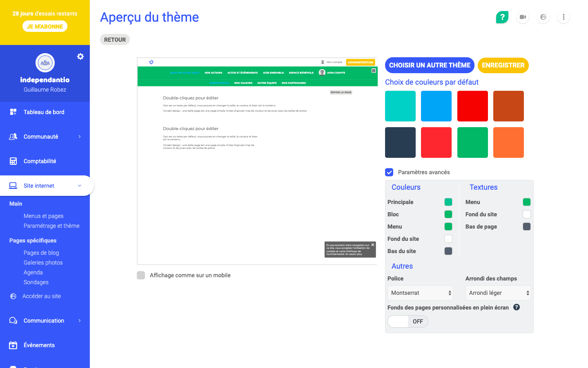Open Menus et pages submenu

click(44, 216)
